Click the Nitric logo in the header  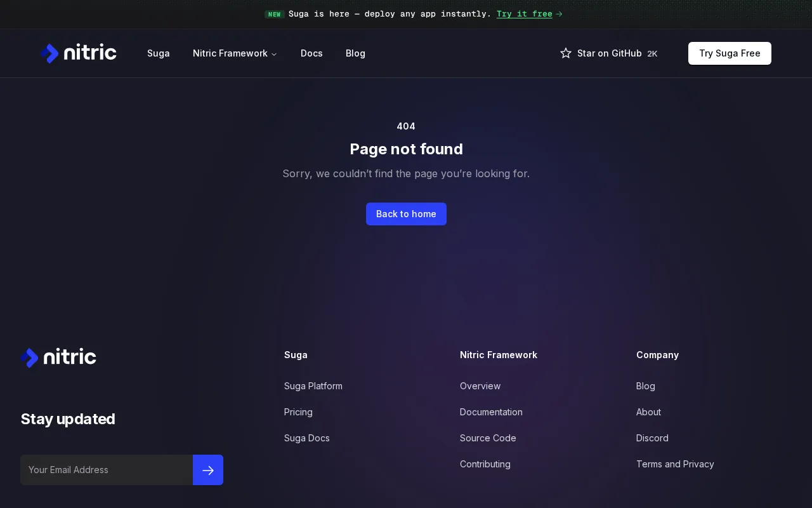79,53
